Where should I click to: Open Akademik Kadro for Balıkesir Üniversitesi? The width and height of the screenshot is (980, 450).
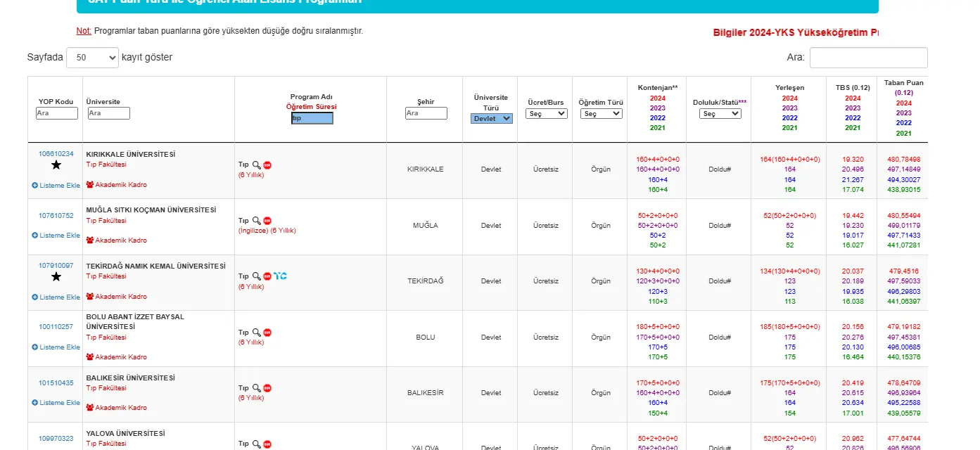coord(117,408)
